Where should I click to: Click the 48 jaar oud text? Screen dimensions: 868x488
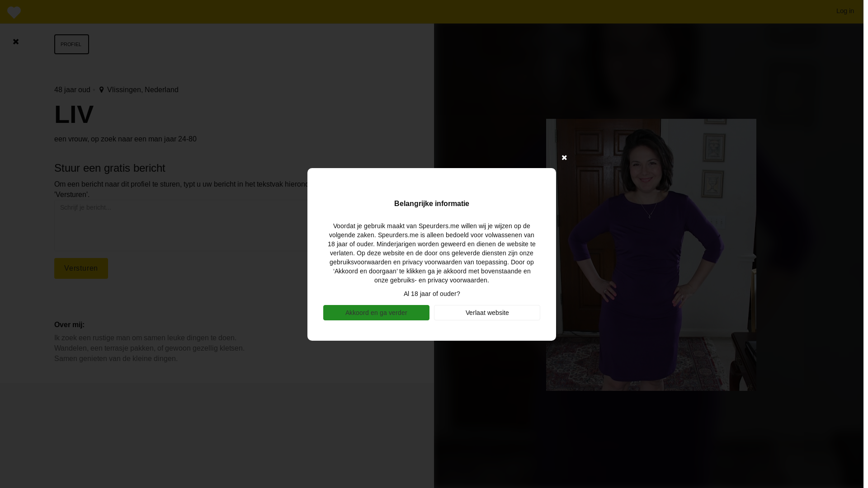(72, 90)
